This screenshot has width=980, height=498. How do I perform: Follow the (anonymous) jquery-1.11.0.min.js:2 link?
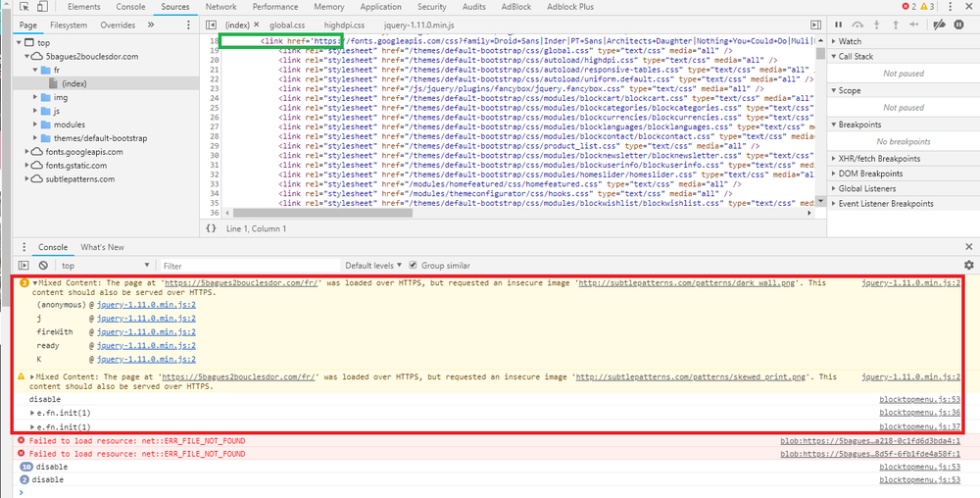coord(146,305)
